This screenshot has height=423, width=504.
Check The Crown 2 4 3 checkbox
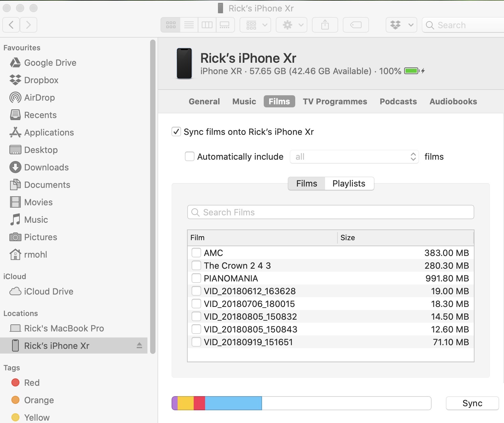[196, 265]
